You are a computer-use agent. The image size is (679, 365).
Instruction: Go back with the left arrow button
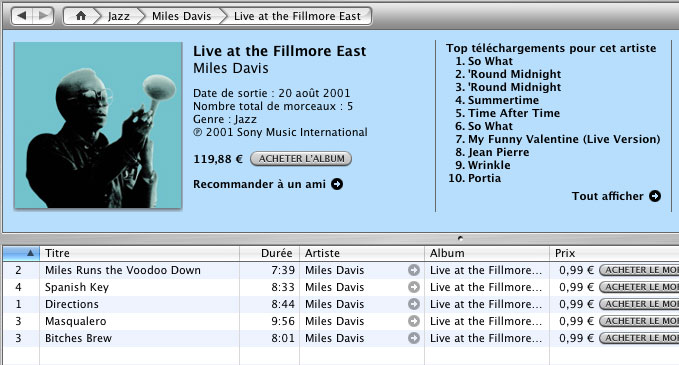point(22,16)
